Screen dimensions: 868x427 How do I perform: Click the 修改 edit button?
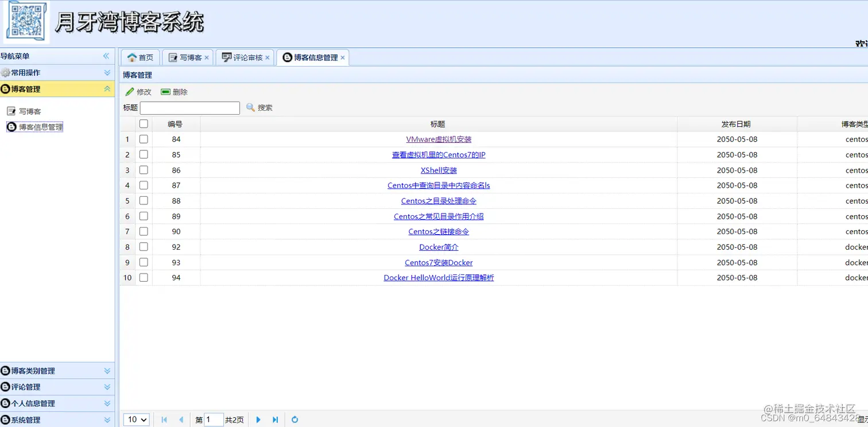pyautogui.click(x=138, y=92)
